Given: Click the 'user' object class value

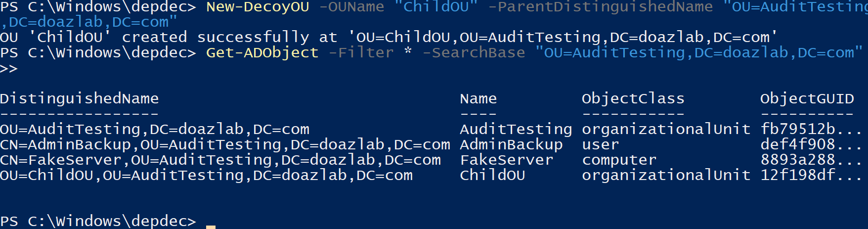Looking at the screenshot, I should tap(600, 144).
